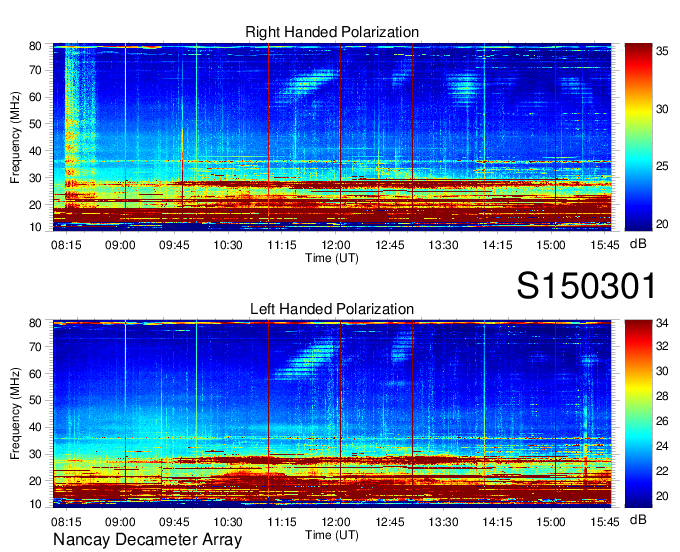Click 15:00 time tick of Left Handed plot

click(x=551, y=522)
